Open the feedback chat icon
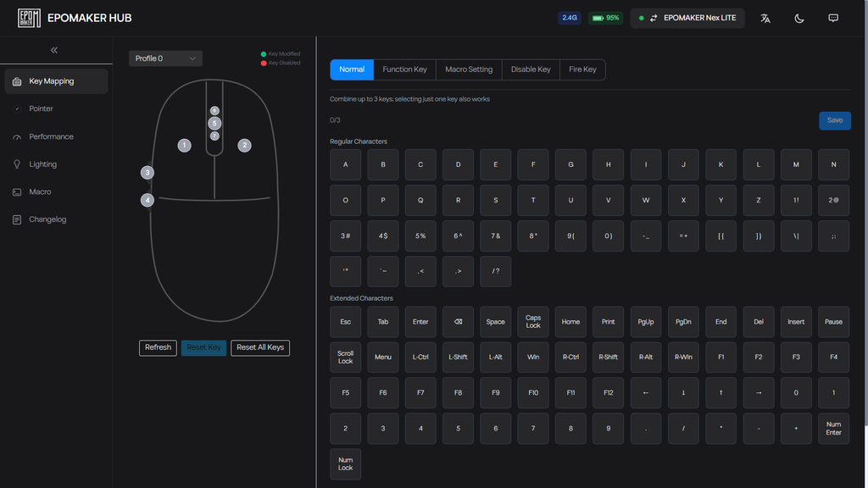Screen dimensions: 868x488 pyautogui.click(x=833, y=19)
